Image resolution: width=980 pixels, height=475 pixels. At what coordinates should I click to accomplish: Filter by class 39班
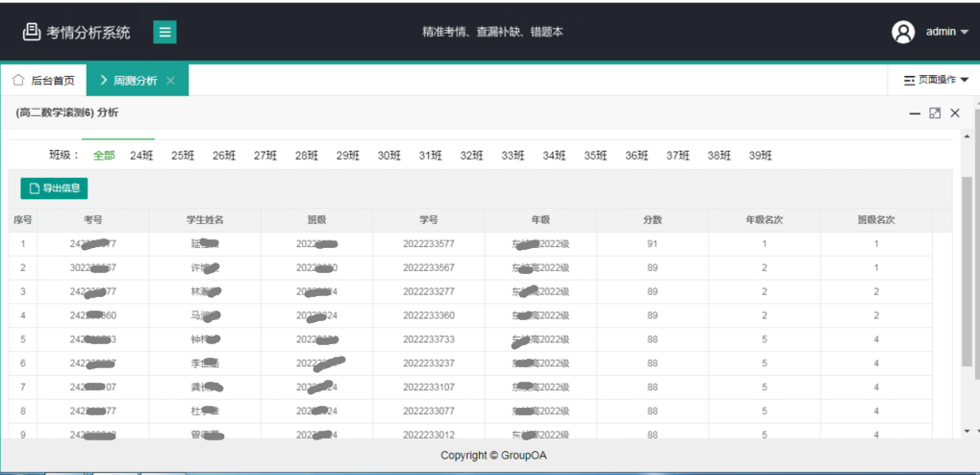click(x=761, y=155)
